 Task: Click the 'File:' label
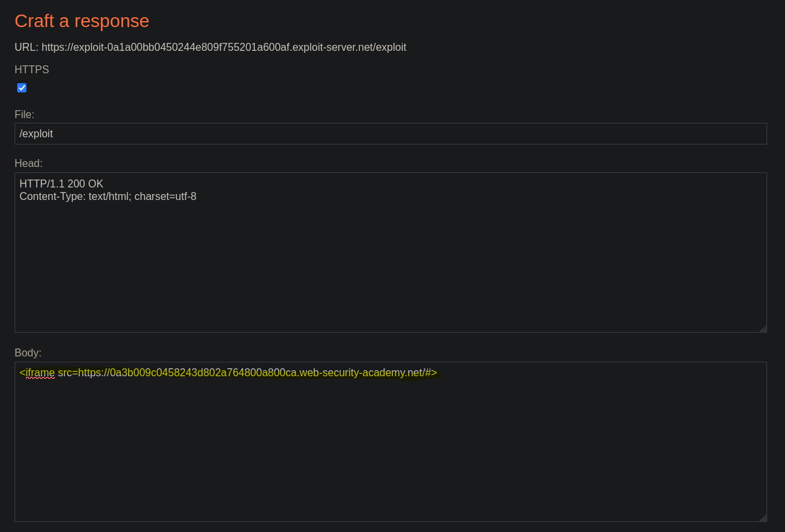tap(24, 115)
